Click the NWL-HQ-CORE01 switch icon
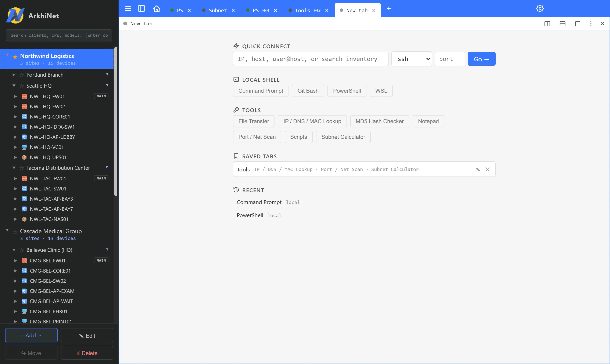This screenshot has height=364, width=610. click(24, 117)
